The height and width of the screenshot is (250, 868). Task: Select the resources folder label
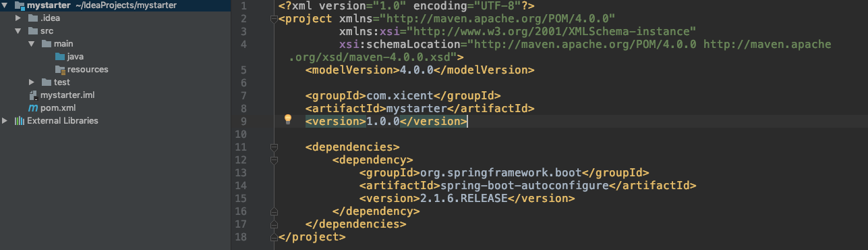point(88,70)
